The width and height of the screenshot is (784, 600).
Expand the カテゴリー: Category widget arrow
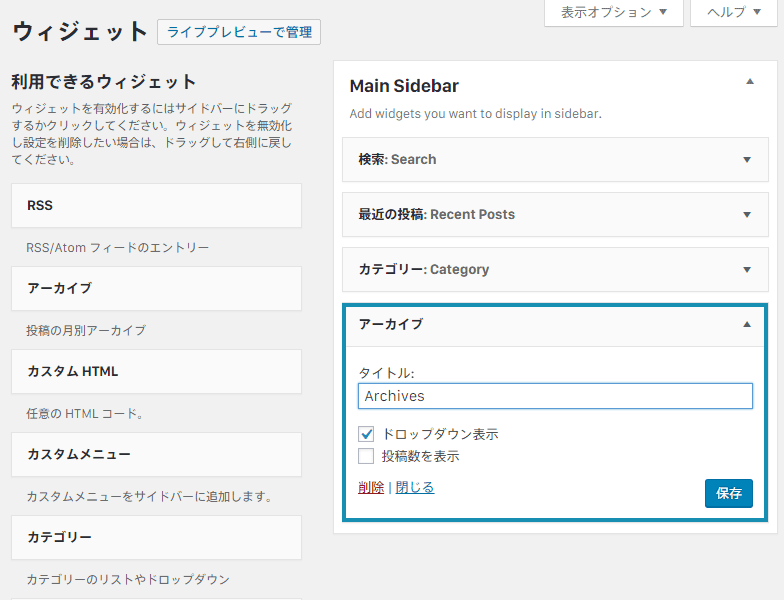(747, 270)
